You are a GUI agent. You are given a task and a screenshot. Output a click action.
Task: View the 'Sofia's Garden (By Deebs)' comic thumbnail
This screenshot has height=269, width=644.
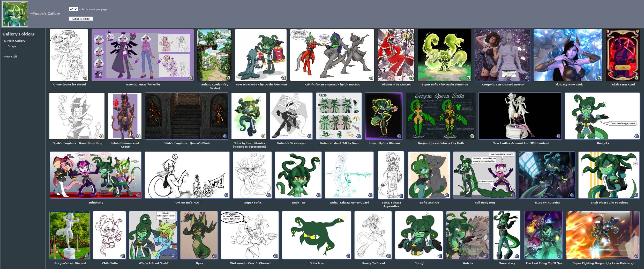(214, 55)
